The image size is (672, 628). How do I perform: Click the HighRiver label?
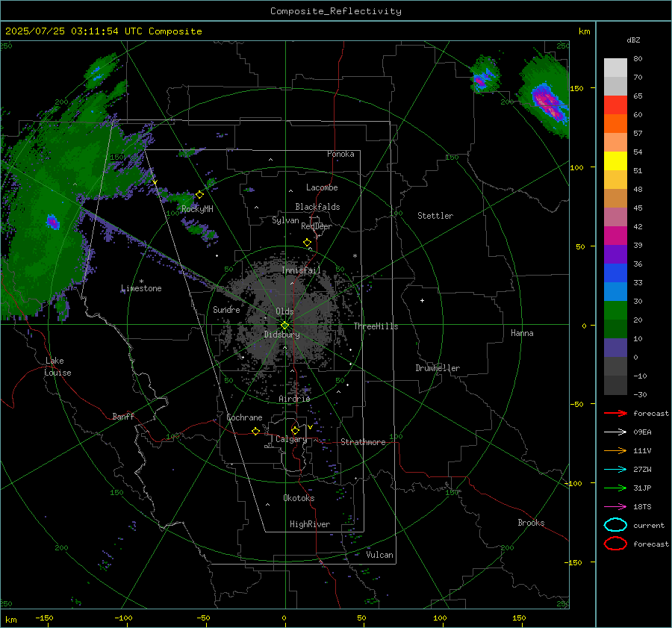(x=310, y=524)
